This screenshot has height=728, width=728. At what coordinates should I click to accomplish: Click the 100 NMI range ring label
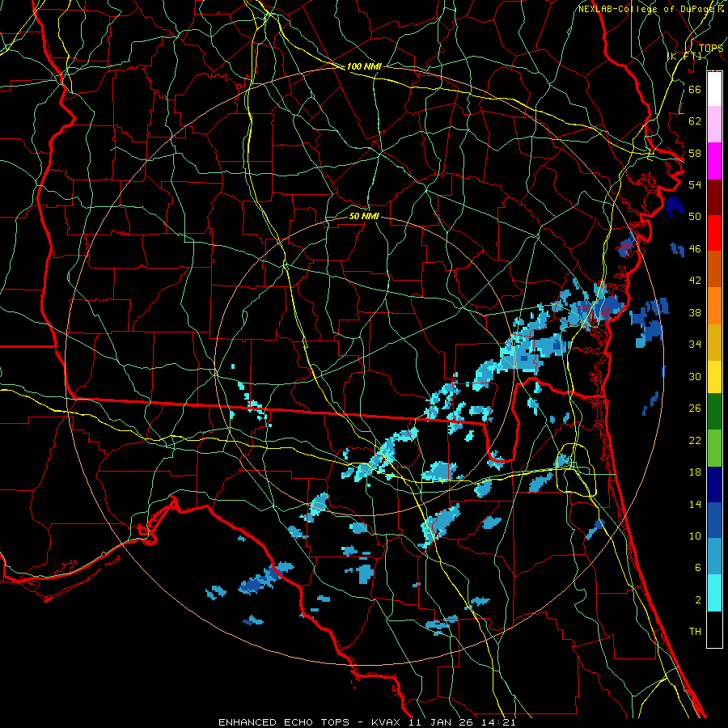364,66
